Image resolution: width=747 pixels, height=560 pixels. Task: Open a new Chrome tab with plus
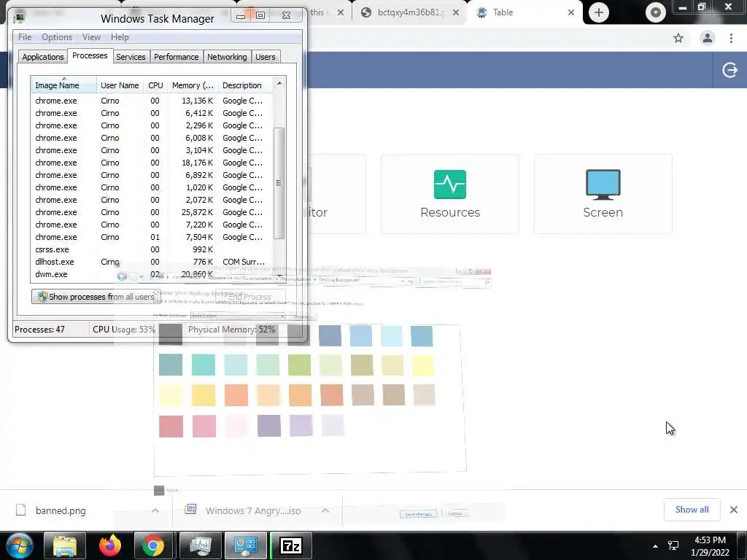(599, 12)
